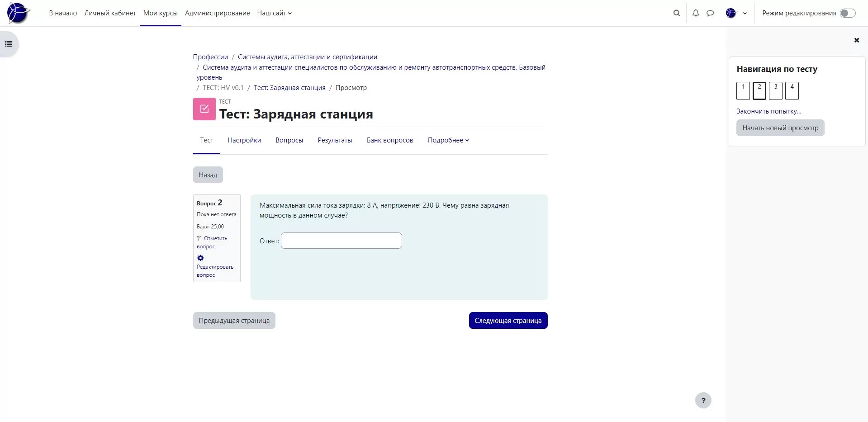
Task: Open 'Личный кабинет' in top navigation
Action: [110, 13]
